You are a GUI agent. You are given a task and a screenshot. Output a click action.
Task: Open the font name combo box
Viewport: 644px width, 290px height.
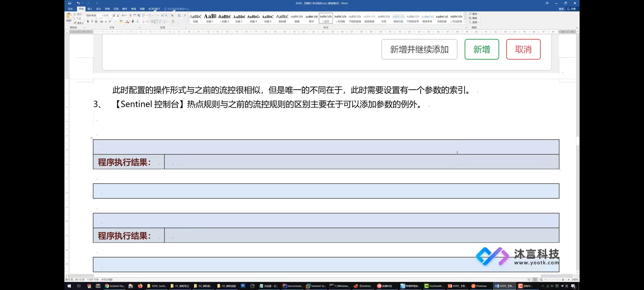click(94, 16)
